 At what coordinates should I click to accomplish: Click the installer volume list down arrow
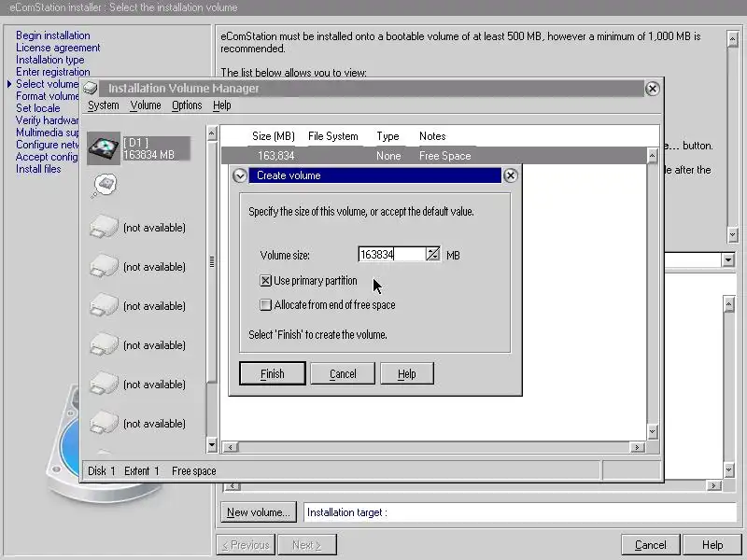pos(729,470)
